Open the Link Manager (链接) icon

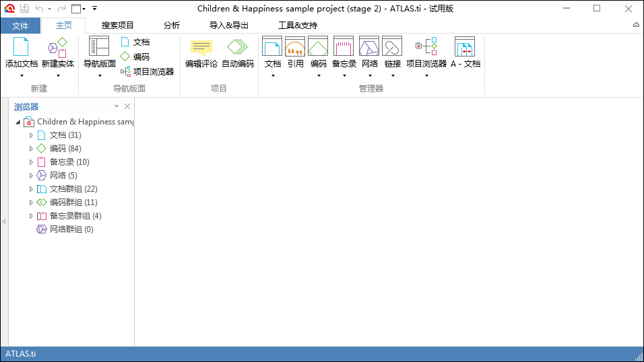pos(392,46)
